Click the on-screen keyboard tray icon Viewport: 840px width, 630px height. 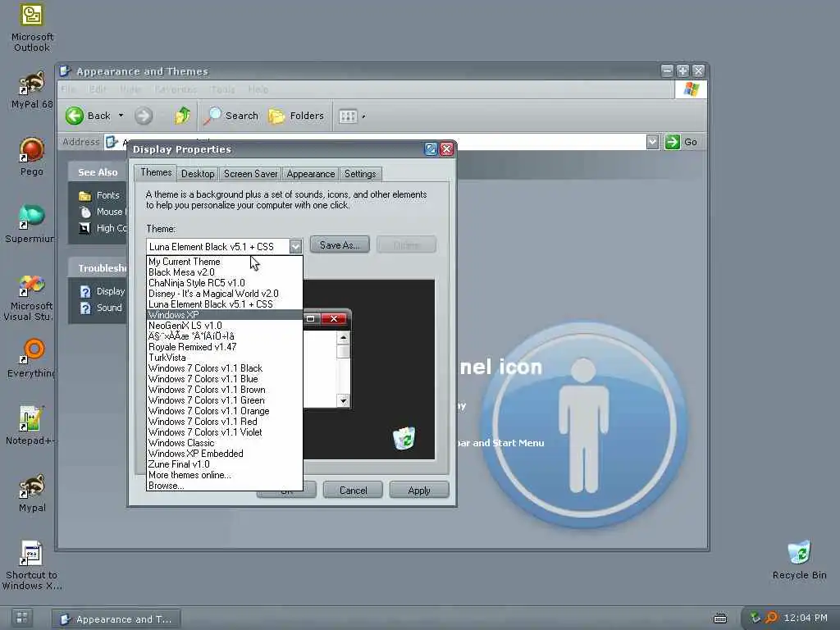(x=720, y=619)
